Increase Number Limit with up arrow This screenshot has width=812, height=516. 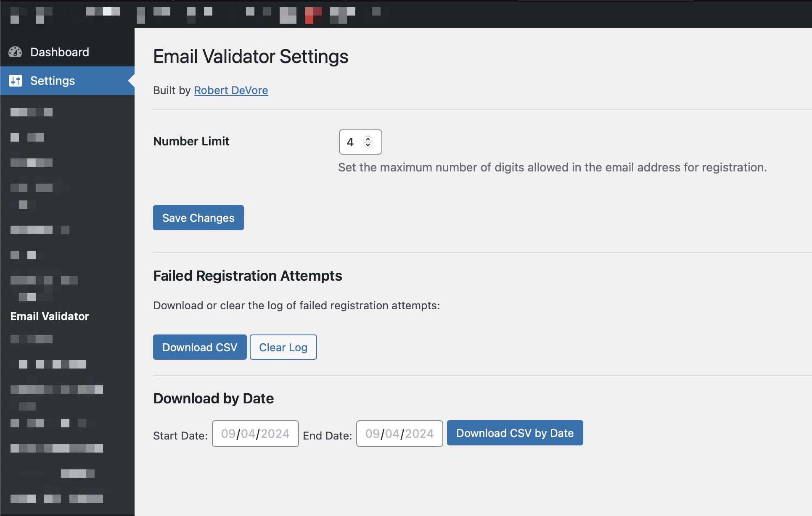coord(368,139)
